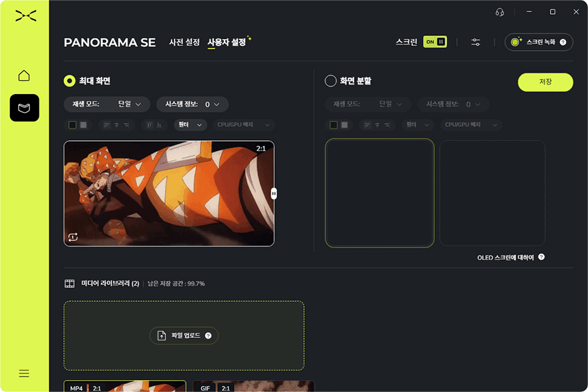Open the sliders settings icon
588x392 pixels.
coord(476,42)
